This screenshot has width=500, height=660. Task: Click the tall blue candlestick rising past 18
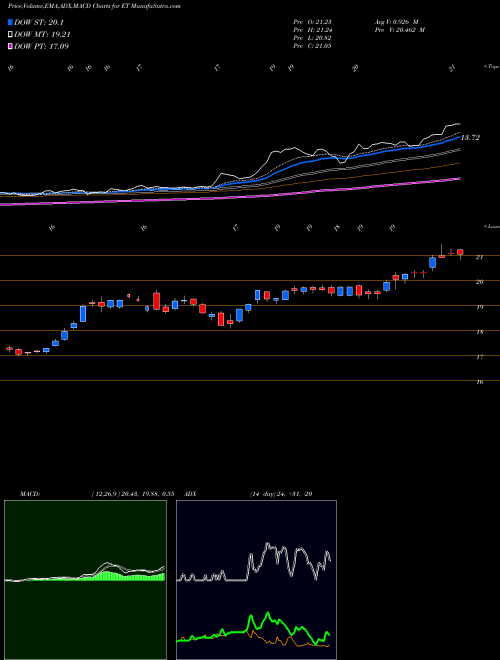(83, 314)
